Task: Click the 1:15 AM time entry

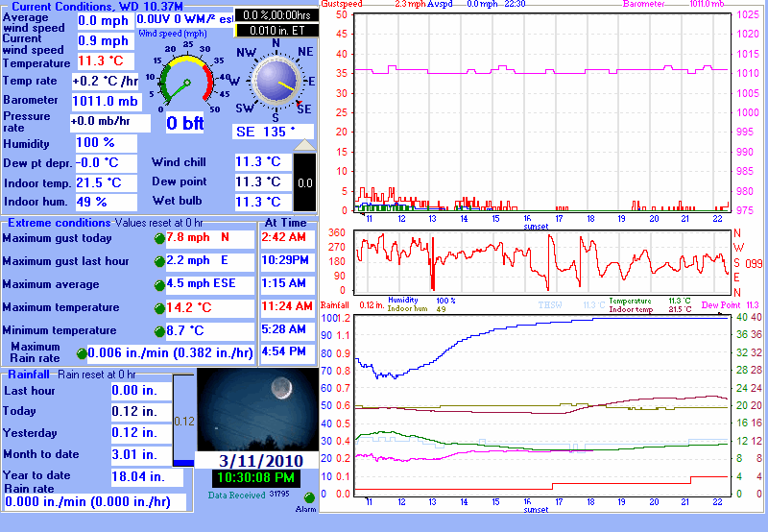Action: coord(287,284)
